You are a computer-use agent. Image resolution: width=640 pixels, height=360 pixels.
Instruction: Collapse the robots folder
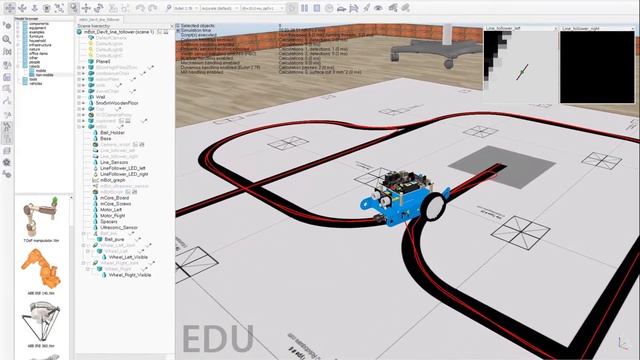pyautogui.click(x=18, y=67)
